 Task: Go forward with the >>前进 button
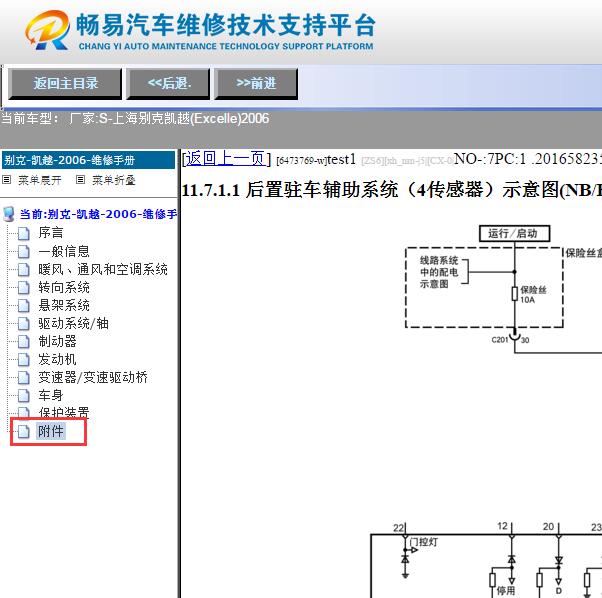256,84
